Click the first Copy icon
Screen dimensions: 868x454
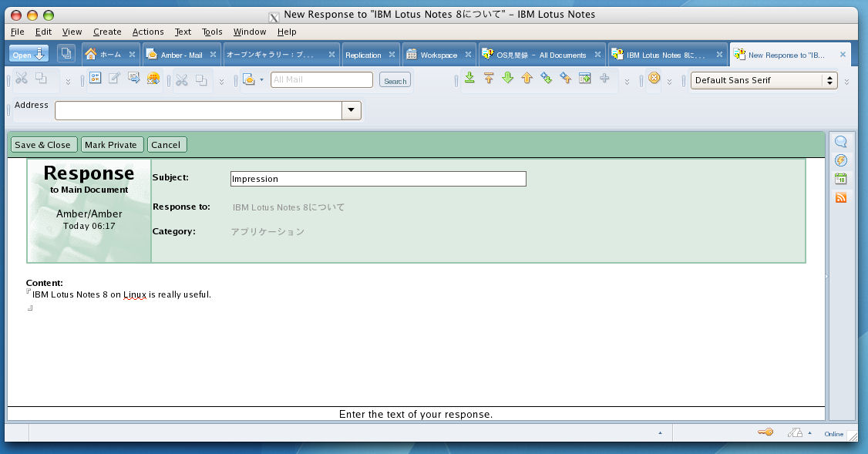(41, 78)
